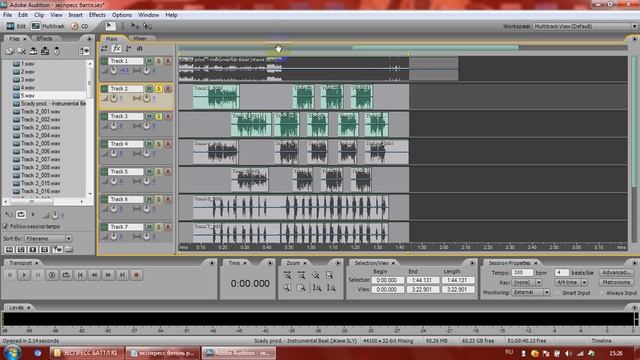Click file options icon at Files panel right
Viewport: 640px width, 360px height.
[x=84, y=51]
